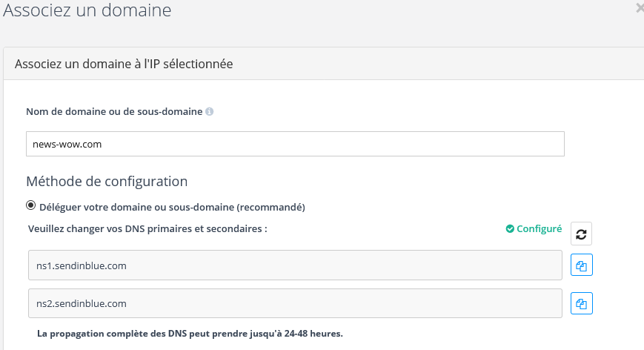Close the Associez un domaine dialog
This screenshot has height=350, width=644.
coord(640,9)
